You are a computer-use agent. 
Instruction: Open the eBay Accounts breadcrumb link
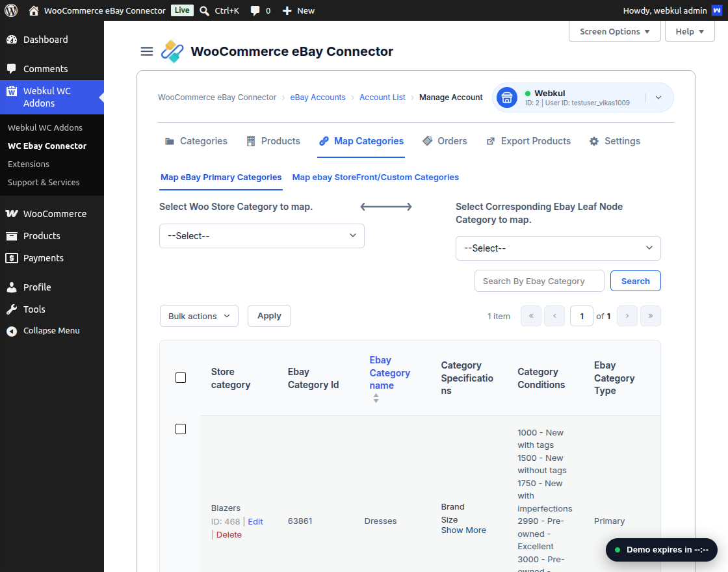coord(318,97)
